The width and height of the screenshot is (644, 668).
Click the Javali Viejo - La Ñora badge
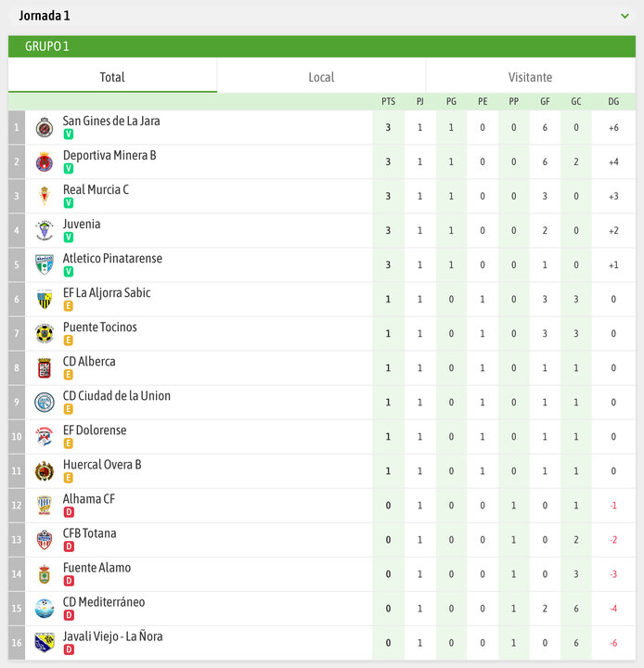click(x=44, y=643)
